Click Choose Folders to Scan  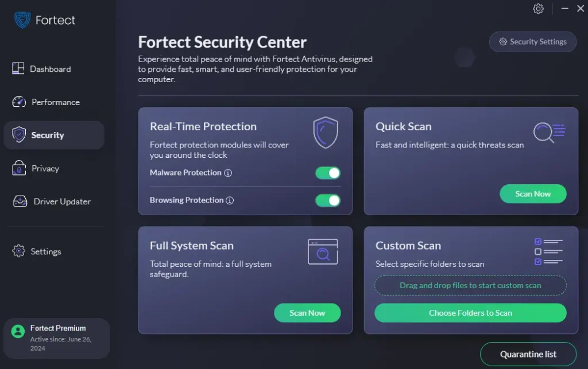tap(470, 313)
